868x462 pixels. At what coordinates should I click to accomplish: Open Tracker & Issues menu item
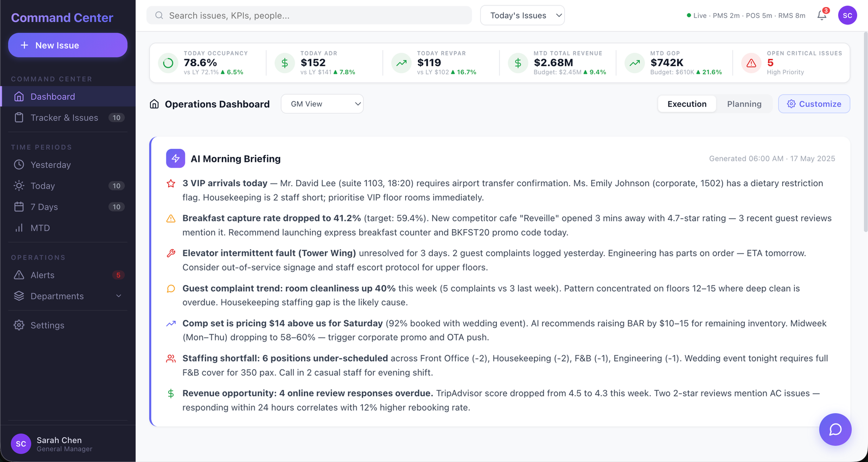click(68, 118)
